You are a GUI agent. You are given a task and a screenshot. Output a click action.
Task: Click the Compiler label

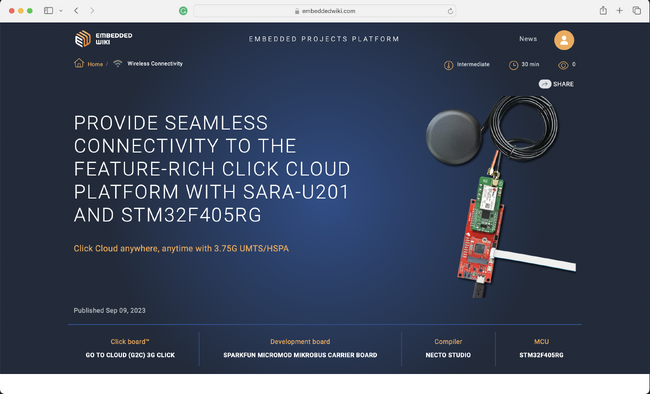point(448,342)
